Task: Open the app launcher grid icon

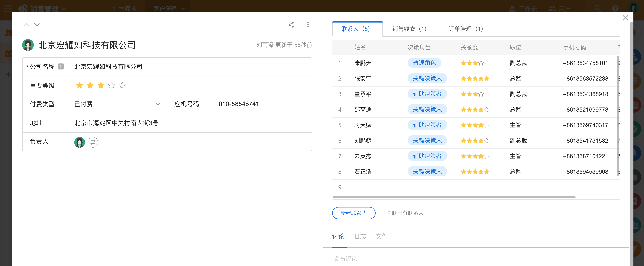Action: (x=8, y=9)
